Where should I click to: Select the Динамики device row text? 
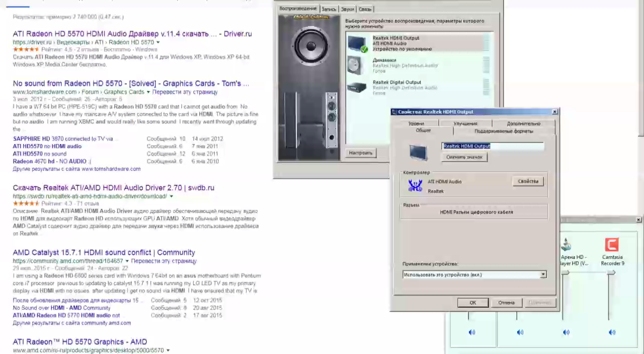tap(405, 65)
